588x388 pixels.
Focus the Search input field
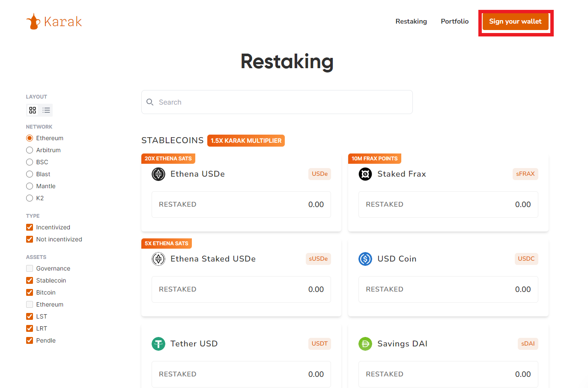tap(277, 102)
